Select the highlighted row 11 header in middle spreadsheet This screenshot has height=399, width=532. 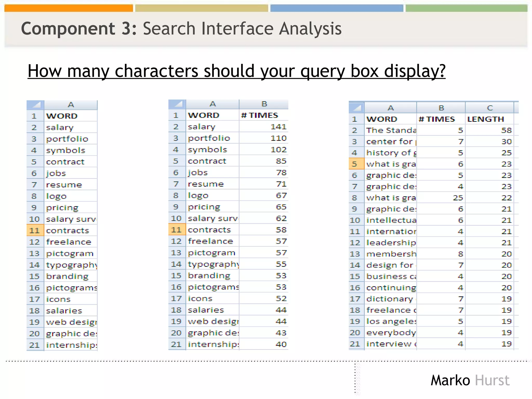pyautogui.click(x=177, y=230)
